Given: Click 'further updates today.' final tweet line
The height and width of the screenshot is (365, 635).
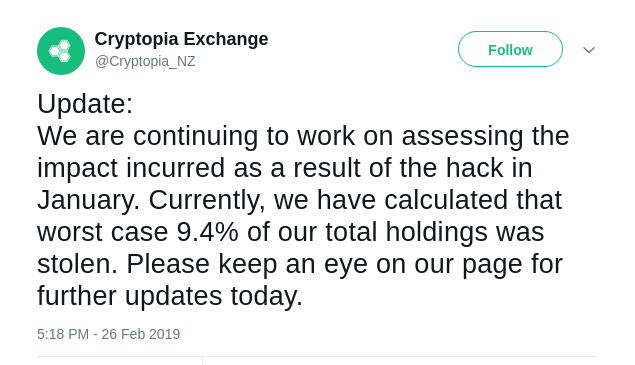Looking at the screenshot, I should point(170,296).
